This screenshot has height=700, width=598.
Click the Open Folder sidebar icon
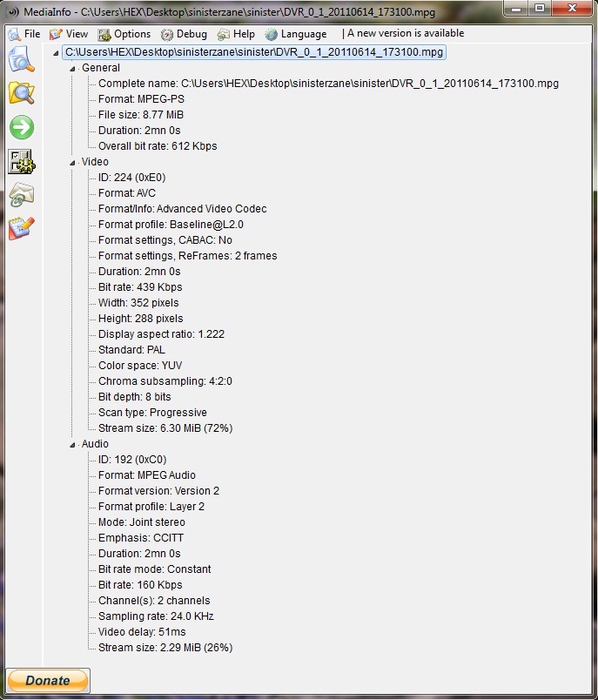tap(22, 93)
